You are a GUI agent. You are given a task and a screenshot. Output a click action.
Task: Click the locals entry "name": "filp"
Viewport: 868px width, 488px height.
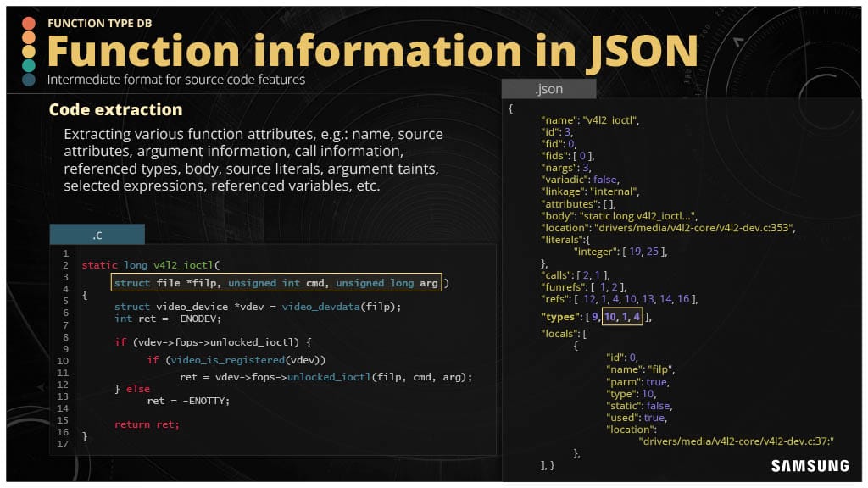[x=641, y=369]
